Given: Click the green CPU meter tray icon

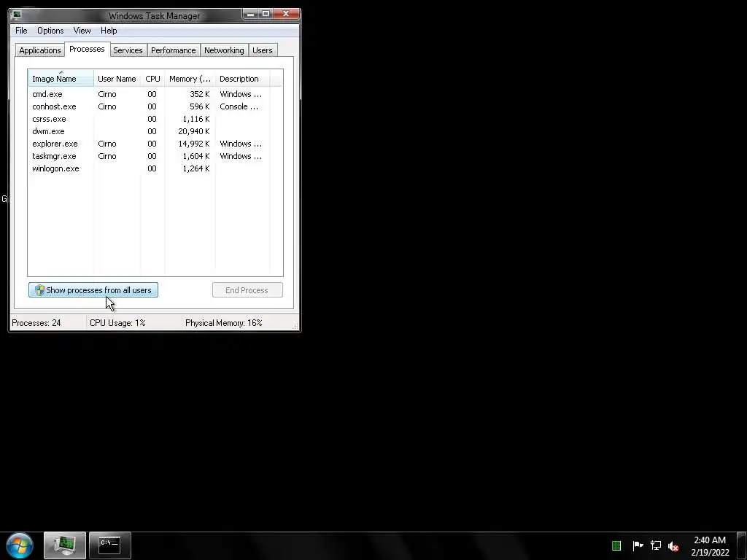Looking at the screenshot, I should [x=616, y=545].
